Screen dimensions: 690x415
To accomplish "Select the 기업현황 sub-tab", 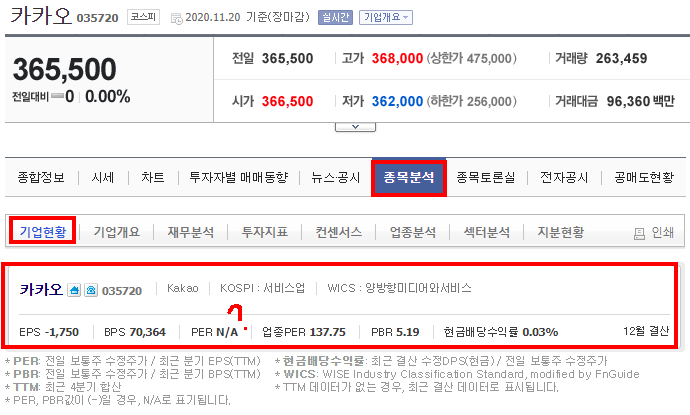I will [x=43, y=231].
